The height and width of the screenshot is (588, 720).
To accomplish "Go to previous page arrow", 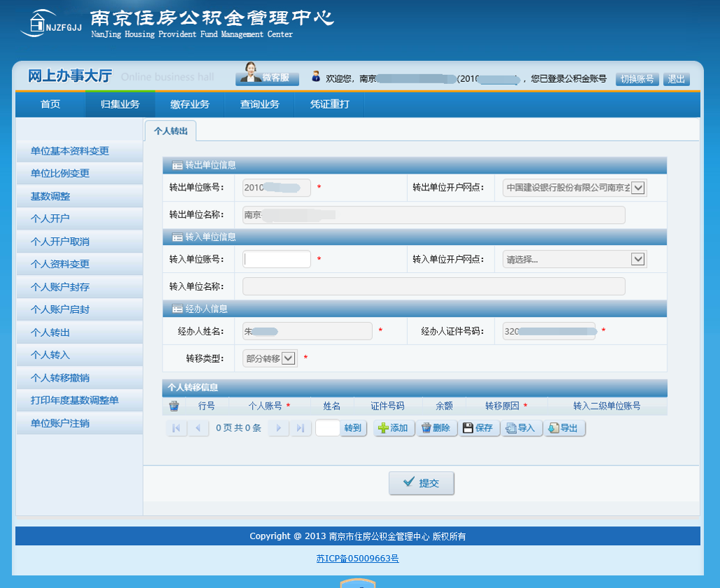I will click(198, 428).
